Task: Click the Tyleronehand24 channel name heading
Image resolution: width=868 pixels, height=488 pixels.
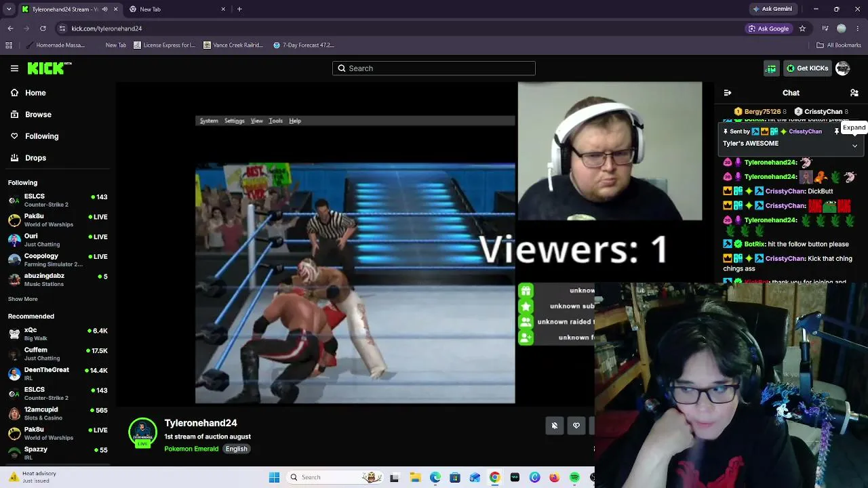Action: (x=201, y=423)
